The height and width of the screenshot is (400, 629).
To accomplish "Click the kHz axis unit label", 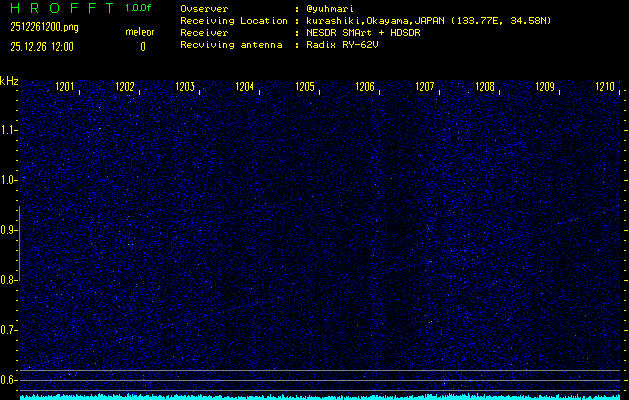I will coord(9,81).
